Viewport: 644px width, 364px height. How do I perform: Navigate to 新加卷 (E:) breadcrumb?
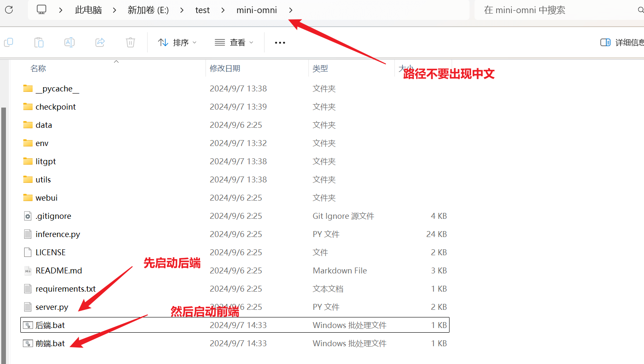click(x=148, y=10)
